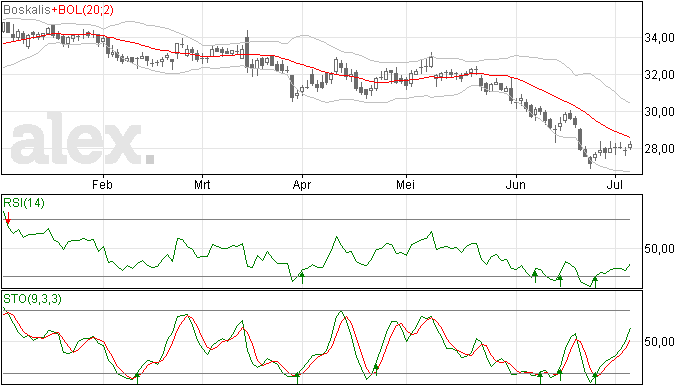The height and width of the screenshot is (387, 690).
Task: Click the 34,00 price axis label
Action: coord(659,38)
